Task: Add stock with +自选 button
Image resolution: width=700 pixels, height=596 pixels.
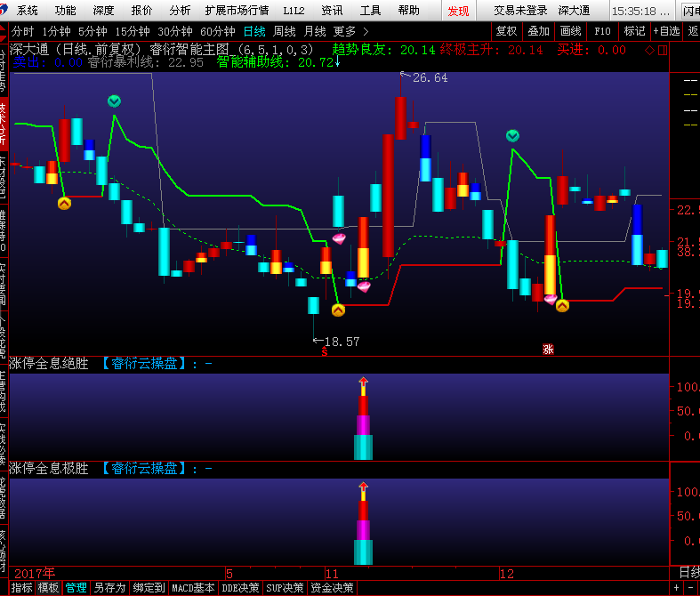Action: pos(666,31)
